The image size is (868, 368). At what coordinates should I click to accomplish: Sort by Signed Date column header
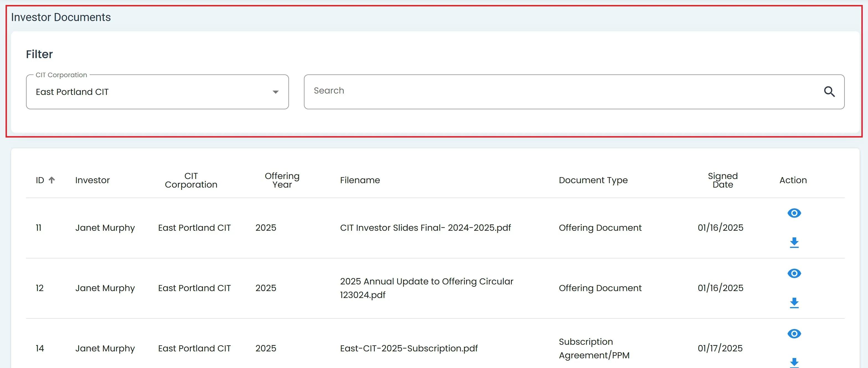(722, 180)
